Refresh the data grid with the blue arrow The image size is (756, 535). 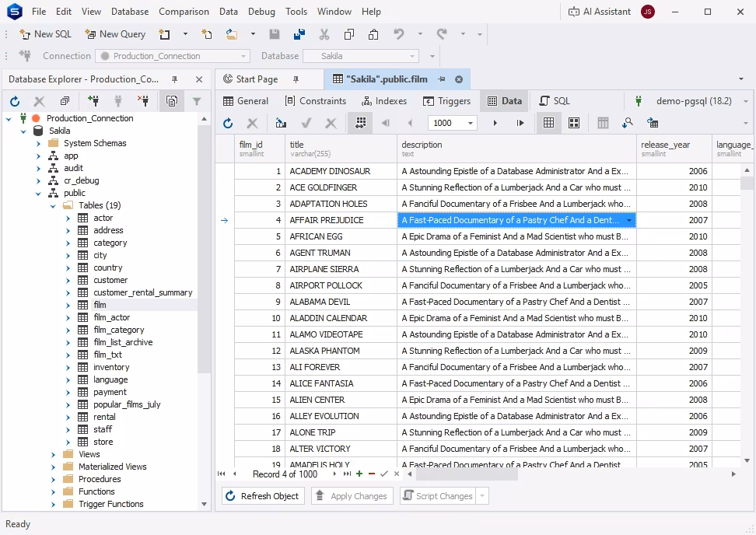228,124
